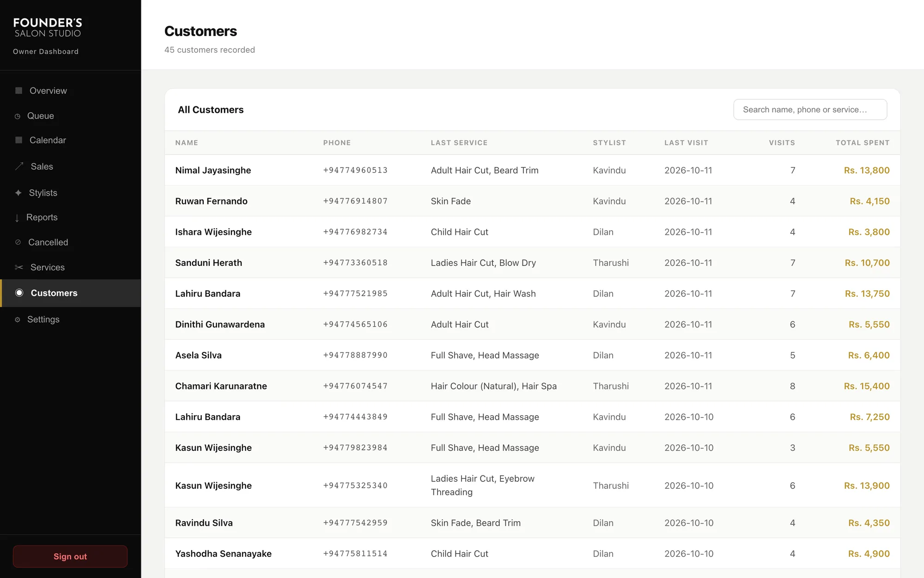This screenshot has height=578, width=924.
Task: Click the NAME column header
Action: point(187,143)
